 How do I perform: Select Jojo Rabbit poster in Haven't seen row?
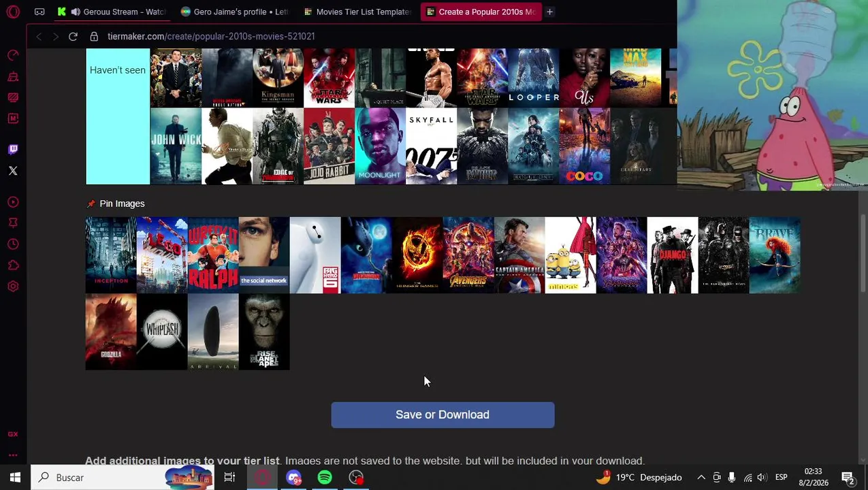pos(329,146)
